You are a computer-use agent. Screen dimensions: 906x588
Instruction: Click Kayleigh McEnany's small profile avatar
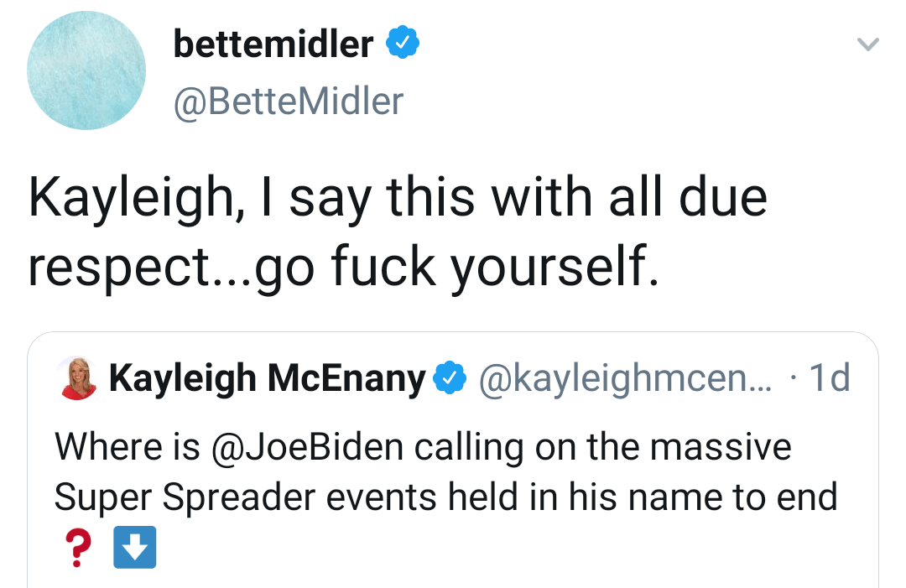[77, 377]
